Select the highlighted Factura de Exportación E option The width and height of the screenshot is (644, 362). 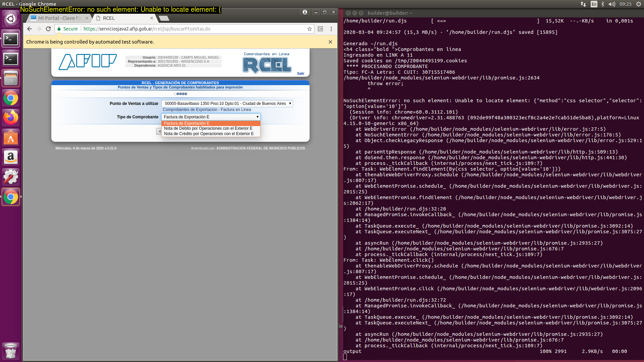(211, 123)
